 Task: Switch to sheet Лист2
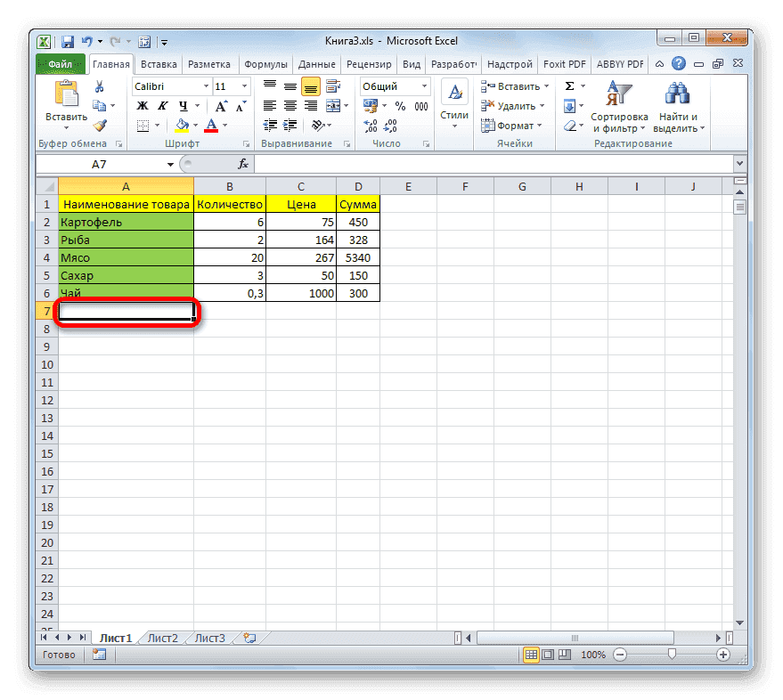162,638
